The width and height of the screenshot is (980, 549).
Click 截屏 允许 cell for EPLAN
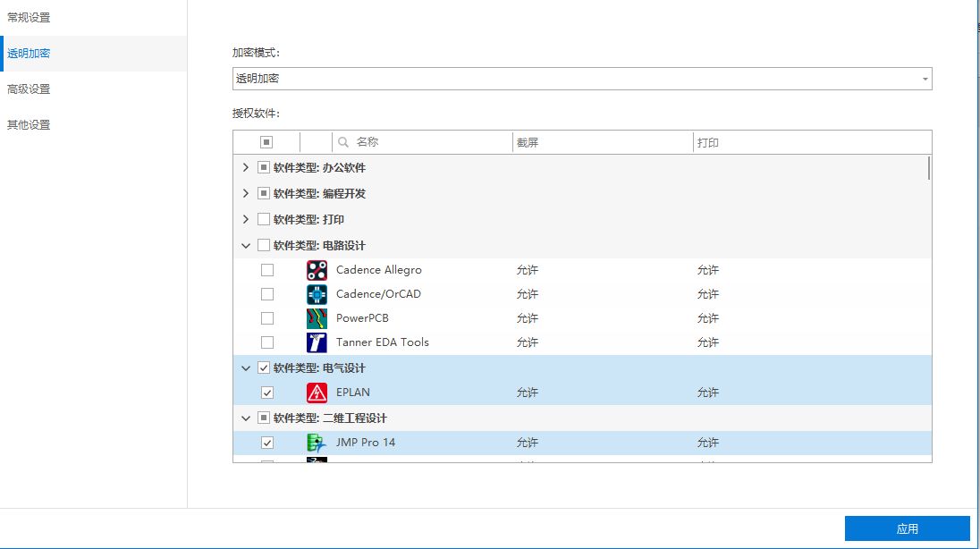pos(528,393)
